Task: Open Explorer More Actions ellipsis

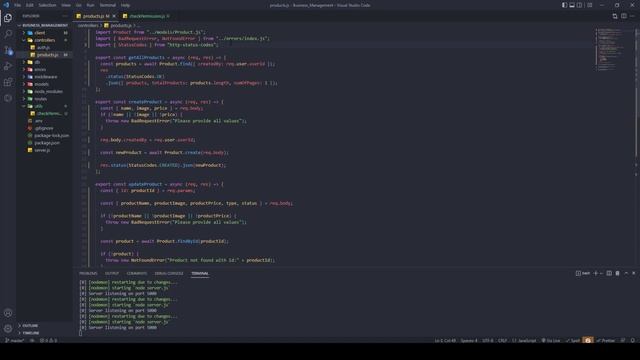Action: click(65, 16)
